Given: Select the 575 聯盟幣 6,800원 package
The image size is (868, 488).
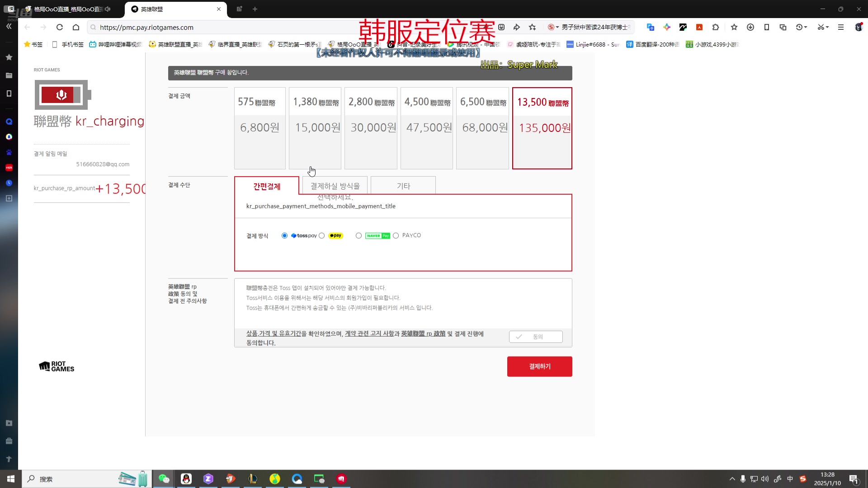Looking at the screenshot, I should [260, 128].
